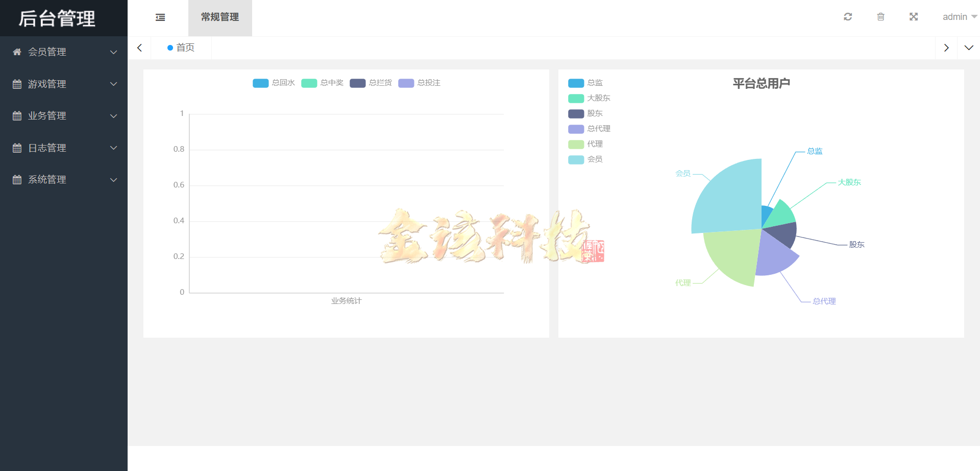
Task: Open the admin account dropdown
Action: click(959, 16)
